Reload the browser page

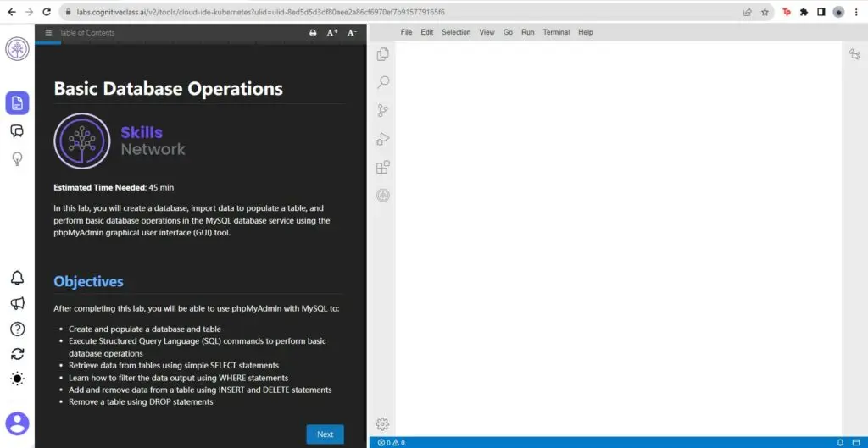click(x=47, y=12)
